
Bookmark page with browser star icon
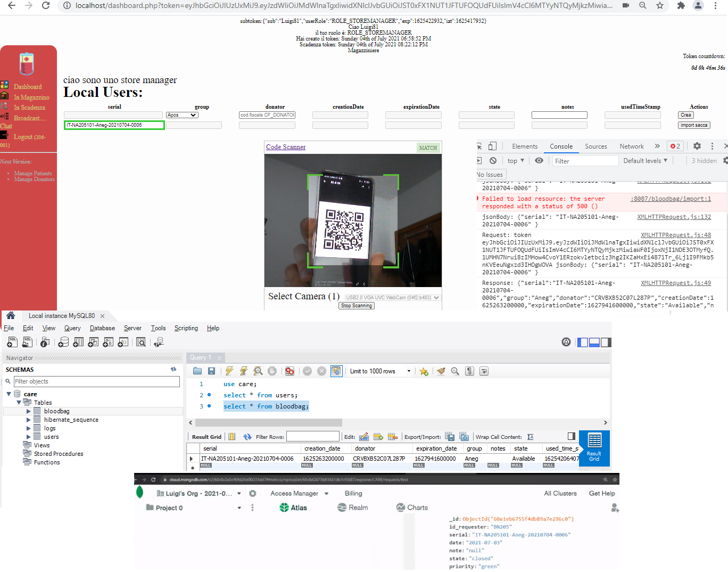[660, 5]
